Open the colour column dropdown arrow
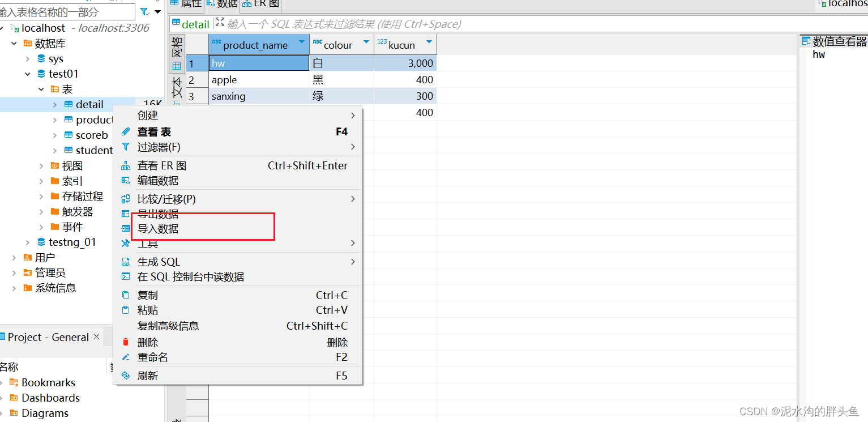This screenshot has width=868, height=422. tap(366, 42)
